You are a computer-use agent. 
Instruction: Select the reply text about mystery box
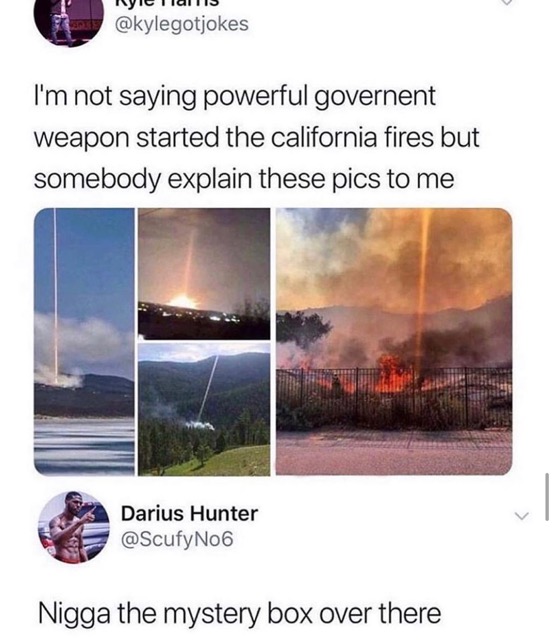coord(240,613)
